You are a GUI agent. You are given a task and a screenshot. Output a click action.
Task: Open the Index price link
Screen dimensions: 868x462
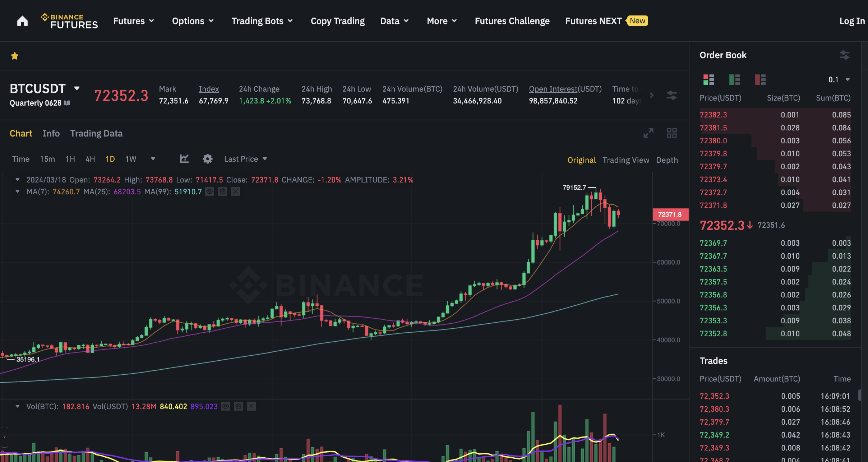(209, 89)
